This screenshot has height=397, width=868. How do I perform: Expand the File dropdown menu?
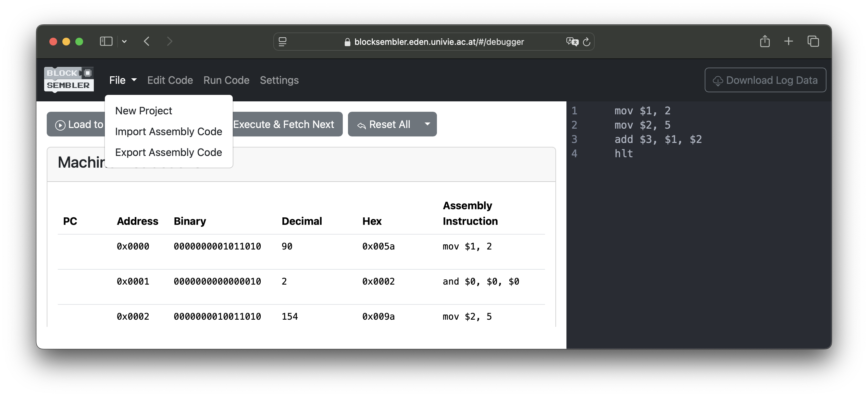coord(123,80)
